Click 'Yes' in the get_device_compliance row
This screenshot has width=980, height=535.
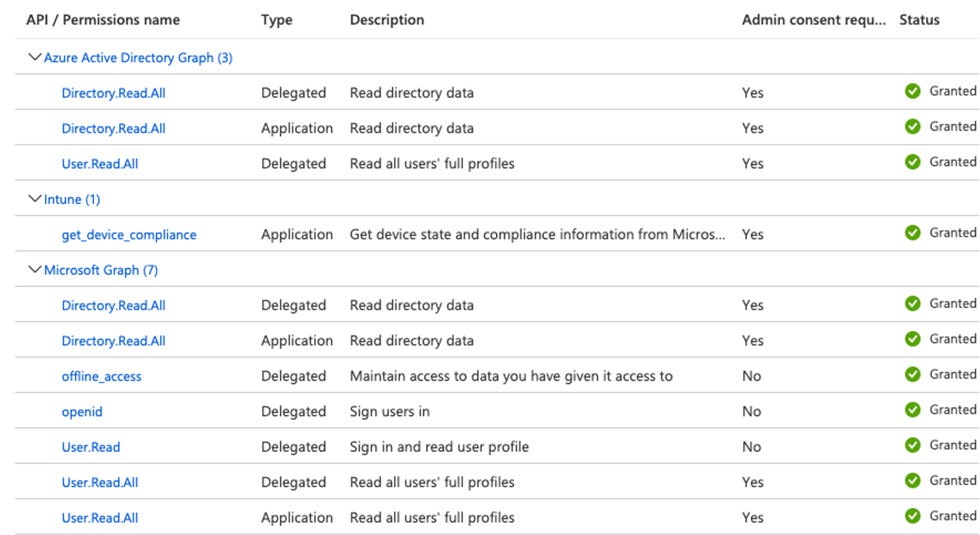point(753,235)
